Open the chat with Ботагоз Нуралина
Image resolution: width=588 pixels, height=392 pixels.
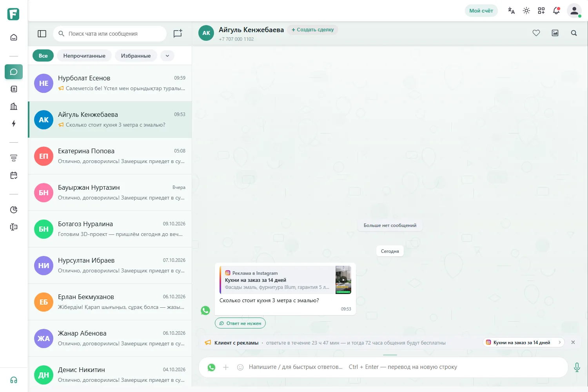(110, 229)
